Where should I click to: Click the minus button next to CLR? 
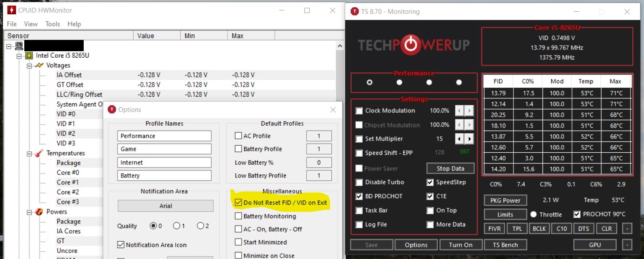pyautogui.click(x=627, y=229)
